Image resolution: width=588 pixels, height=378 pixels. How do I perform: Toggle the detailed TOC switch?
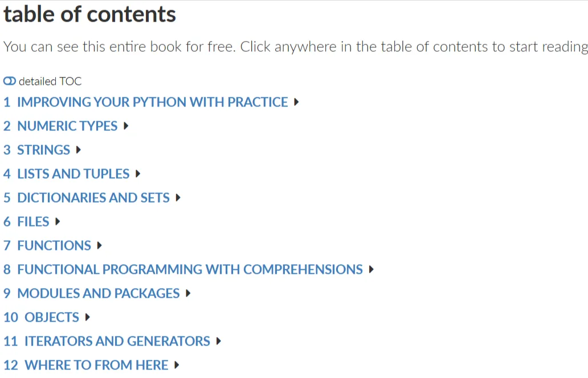coord(10,81)
